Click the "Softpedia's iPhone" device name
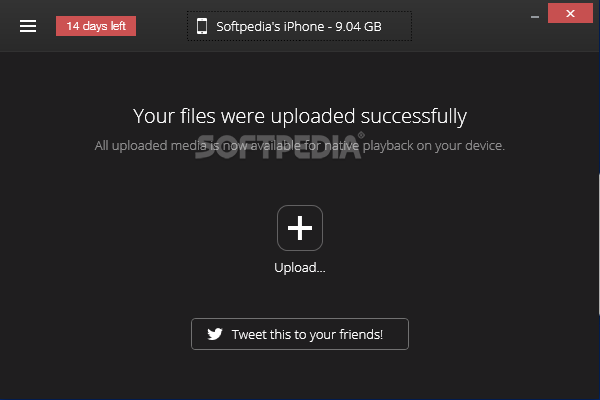600x400 pixels. pos(270,26)
